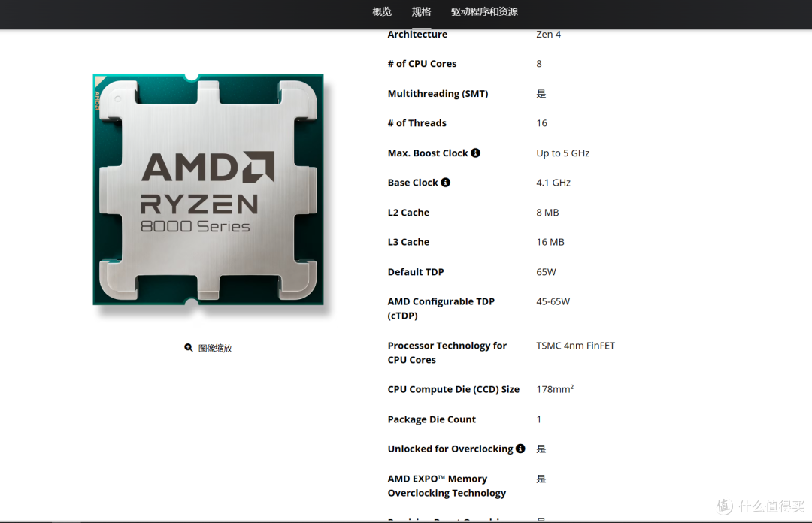812x523 pixels.
Task: Select the 4.1 GHz value
Action: [553, 183]
